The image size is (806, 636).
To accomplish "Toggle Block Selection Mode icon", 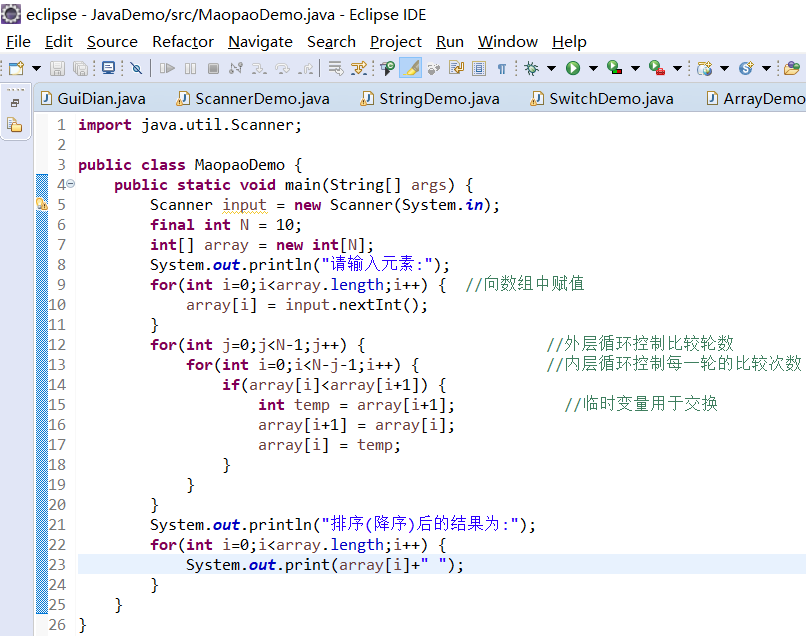I will (x=479, y=68).
